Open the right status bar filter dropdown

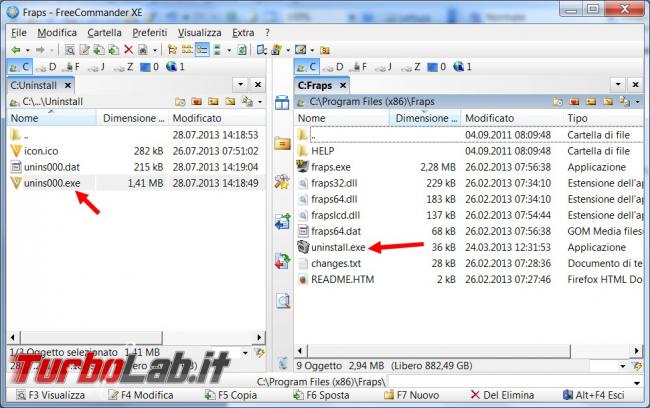coord(623,366)
